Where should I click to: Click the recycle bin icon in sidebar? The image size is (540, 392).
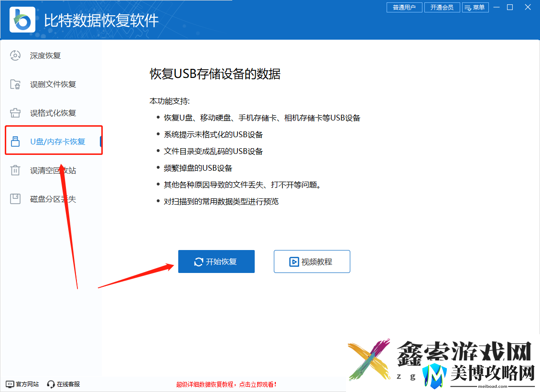click(15, 170)
